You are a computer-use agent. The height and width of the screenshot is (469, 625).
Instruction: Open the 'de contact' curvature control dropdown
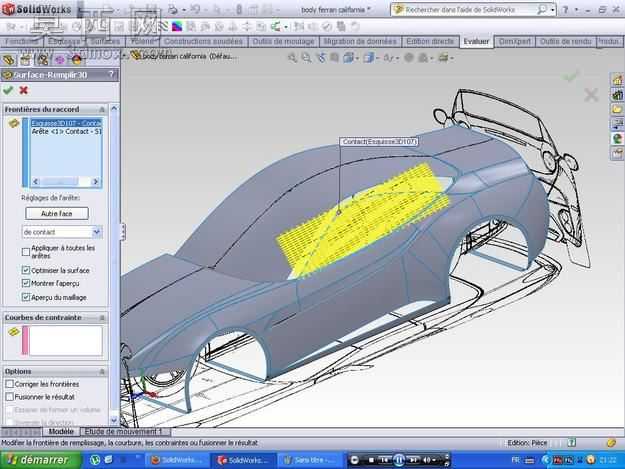coord(97,232)
